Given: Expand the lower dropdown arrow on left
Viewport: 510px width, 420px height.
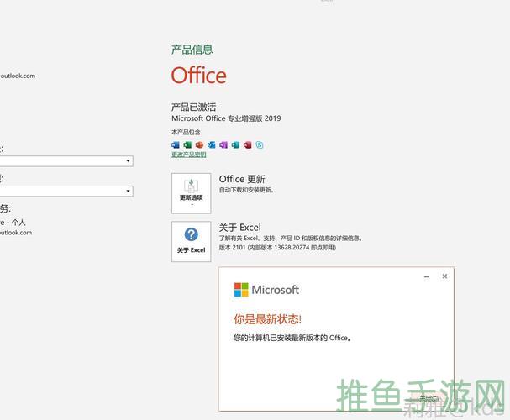Looking at the screenshot, I should [129, 191].
